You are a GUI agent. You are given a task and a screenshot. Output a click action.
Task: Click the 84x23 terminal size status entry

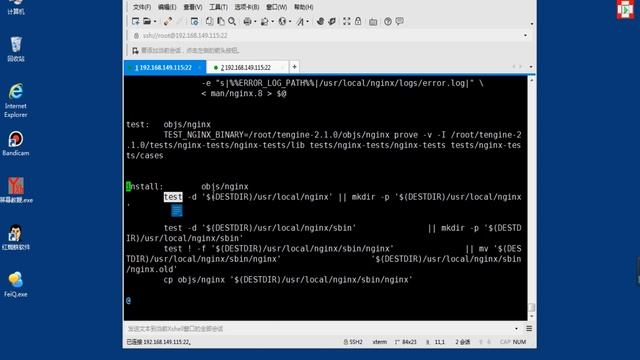click(406, 342)
